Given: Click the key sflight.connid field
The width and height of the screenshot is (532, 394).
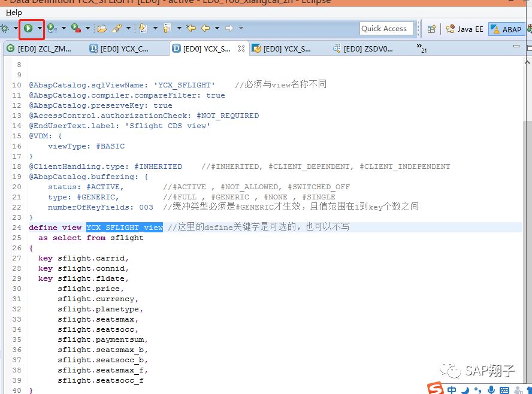Looking at the screenshot, I should pos(83,268).
